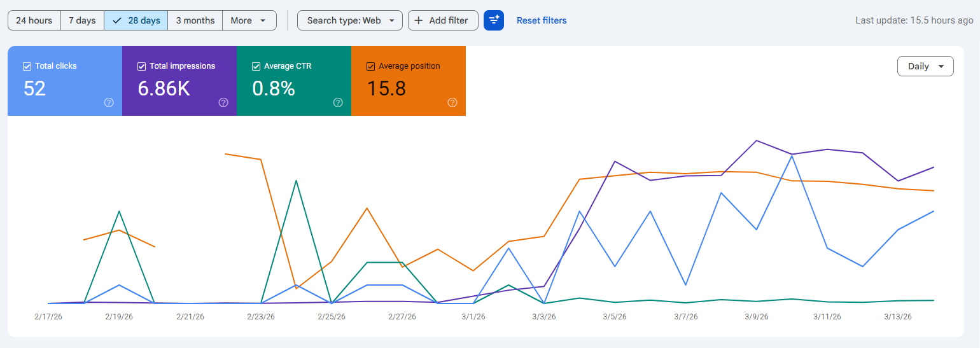Click the plus icon in Add filter
Screen dimensions: 980x348
click(x=418, y=20)
